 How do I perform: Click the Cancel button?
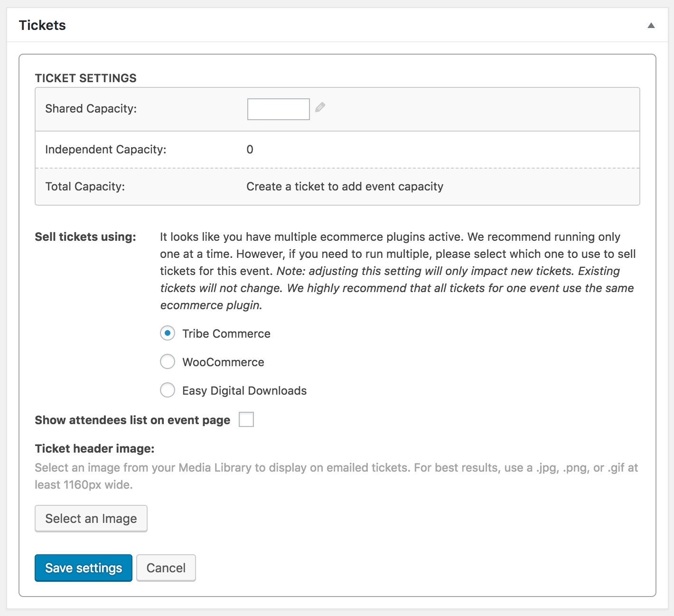point(166,568)
